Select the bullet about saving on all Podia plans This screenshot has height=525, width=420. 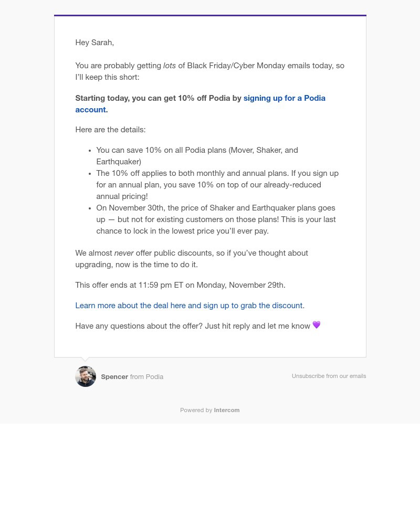(x=197, y=156)
